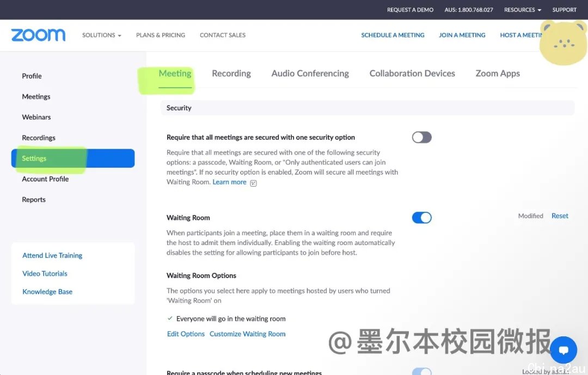588x375 pixels.
Task: Open Meetings in the sidebar
Action: [x=36, y=97]
